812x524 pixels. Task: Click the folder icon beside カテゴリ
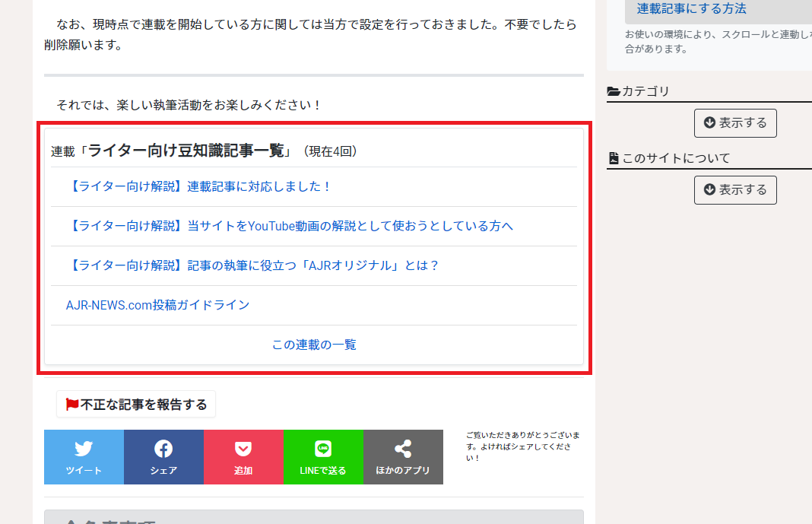click(x=614, y=91)
